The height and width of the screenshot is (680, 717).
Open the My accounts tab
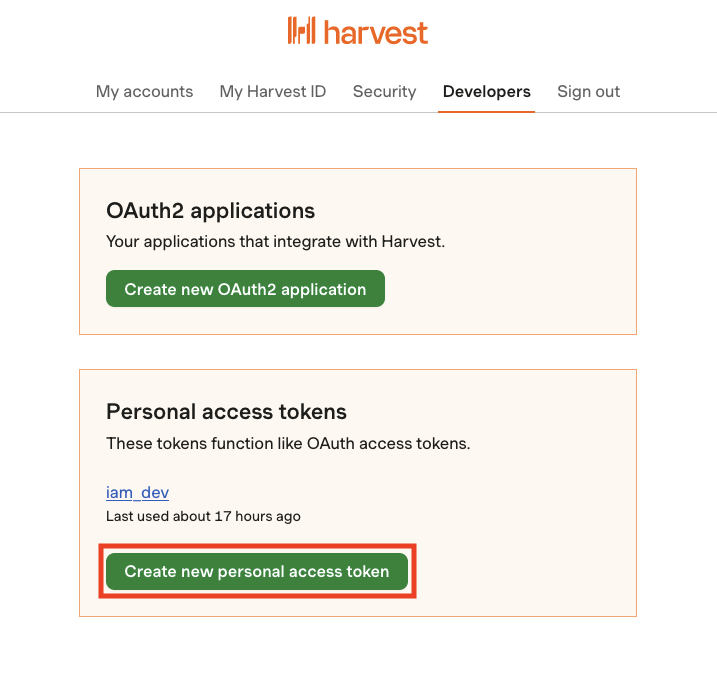click(144, 91)
